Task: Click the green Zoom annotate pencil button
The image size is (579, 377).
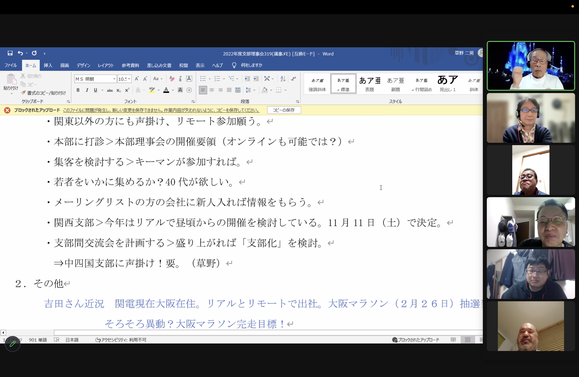Action: (x=13, y=344)
